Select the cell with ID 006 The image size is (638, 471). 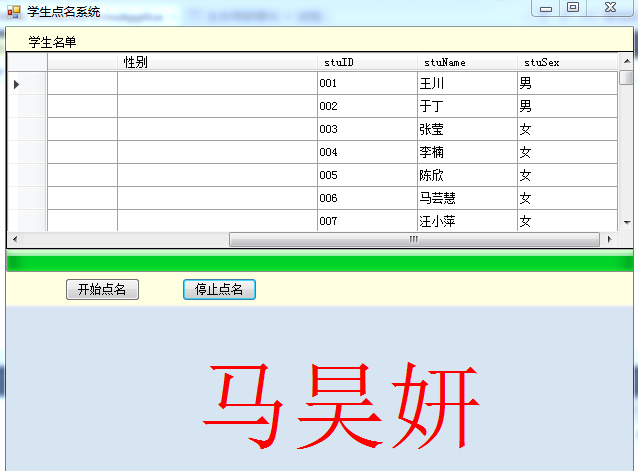pos(367,198)
